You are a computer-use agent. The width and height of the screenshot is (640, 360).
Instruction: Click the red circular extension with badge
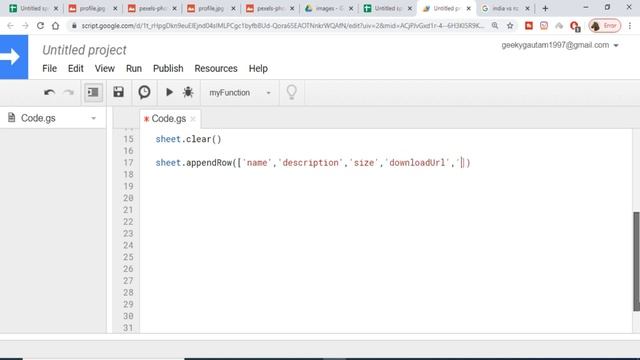(575, 27)
